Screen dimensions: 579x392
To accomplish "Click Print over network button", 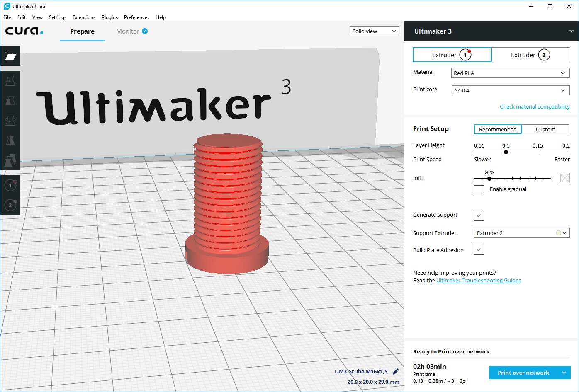I will point(523,373).
